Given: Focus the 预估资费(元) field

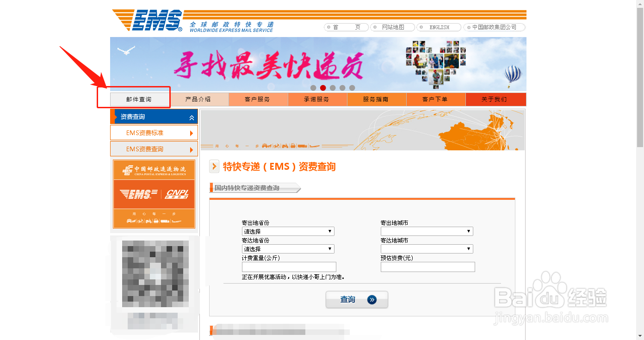Looking at the screenshot, I should click(x=428, y=267).
